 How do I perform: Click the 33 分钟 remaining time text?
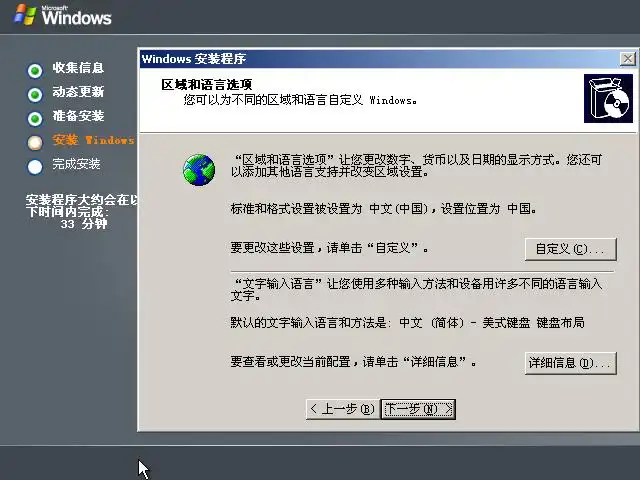pos(84,224)
